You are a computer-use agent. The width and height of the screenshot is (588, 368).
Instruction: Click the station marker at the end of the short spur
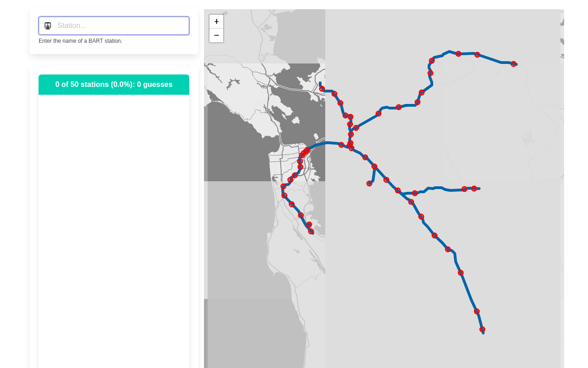[x=369, y=184]
